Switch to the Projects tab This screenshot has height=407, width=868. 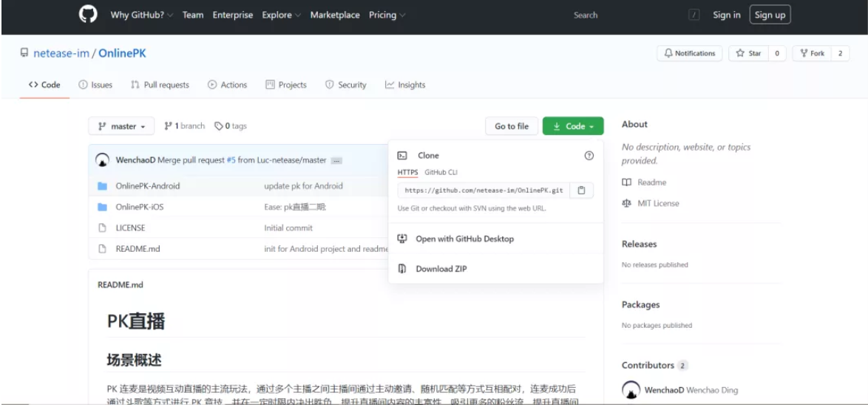pyautogui.click(x=286, y=85)
